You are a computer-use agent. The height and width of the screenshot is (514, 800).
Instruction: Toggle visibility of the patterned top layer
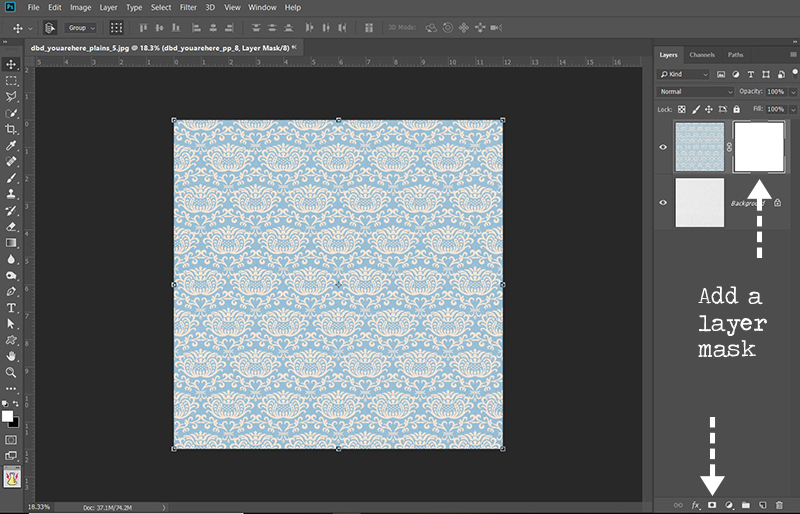click(x=663, y=146)
